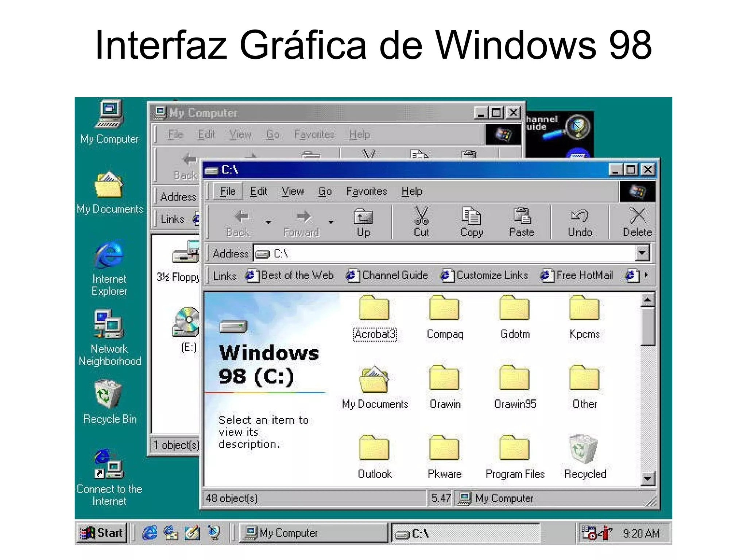Screen dimensions: 747x560
Task: Open the Favorites menu in C:\ window
Action: pos(367,191)
